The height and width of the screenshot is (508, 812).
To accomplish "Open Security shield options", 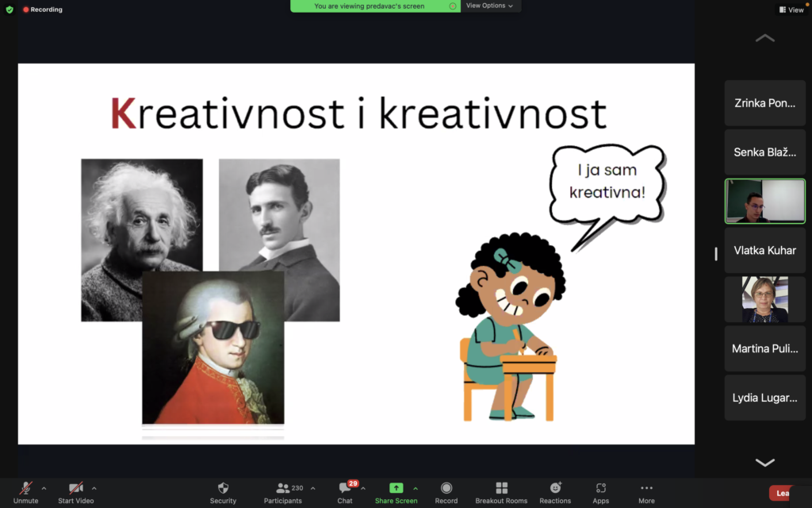I will coord(223,492).
